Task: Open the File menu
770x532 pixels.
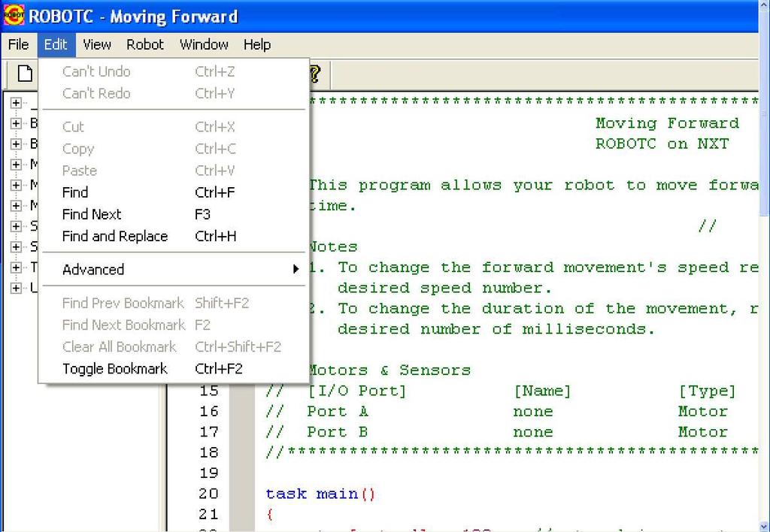Action: (x=19, y=44)
